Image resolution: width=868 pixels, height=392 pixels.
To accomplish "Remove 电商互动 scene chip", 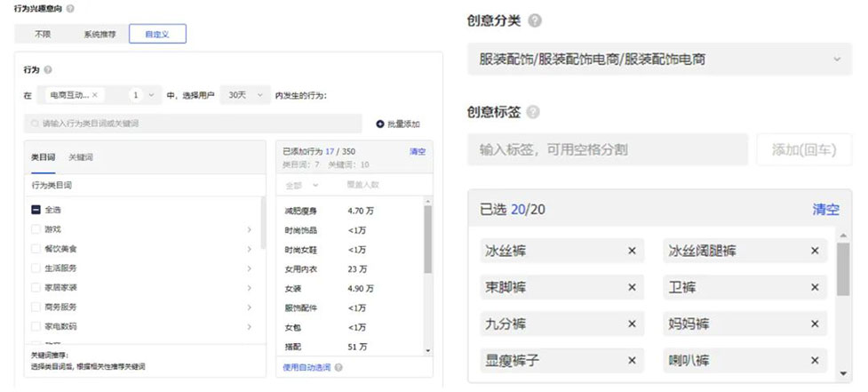I will 95,94.
